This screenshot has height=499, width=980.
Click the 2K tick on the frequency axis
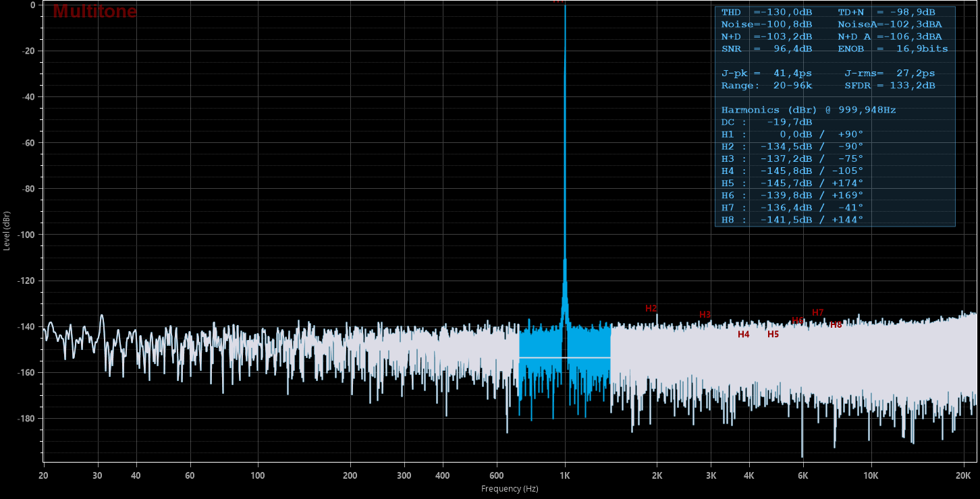click(657, 475)
